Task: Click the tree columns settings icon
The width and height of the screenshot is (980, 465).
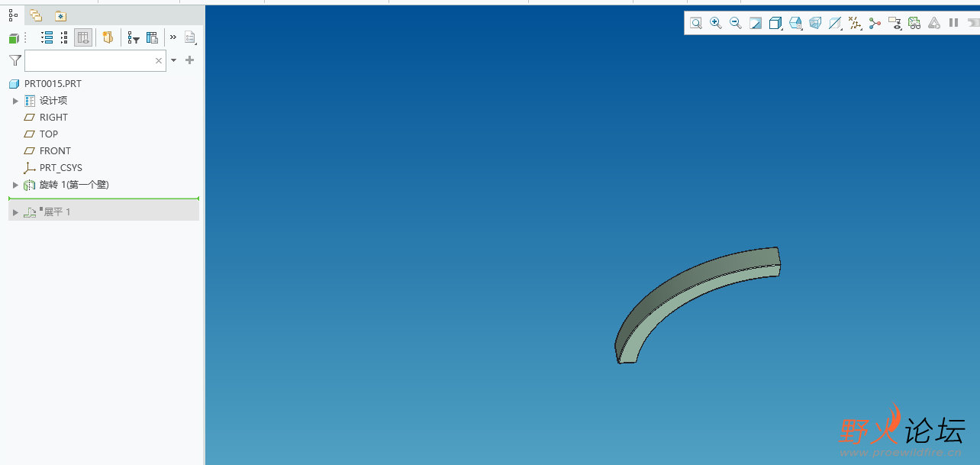Action: tap(152, 37)
